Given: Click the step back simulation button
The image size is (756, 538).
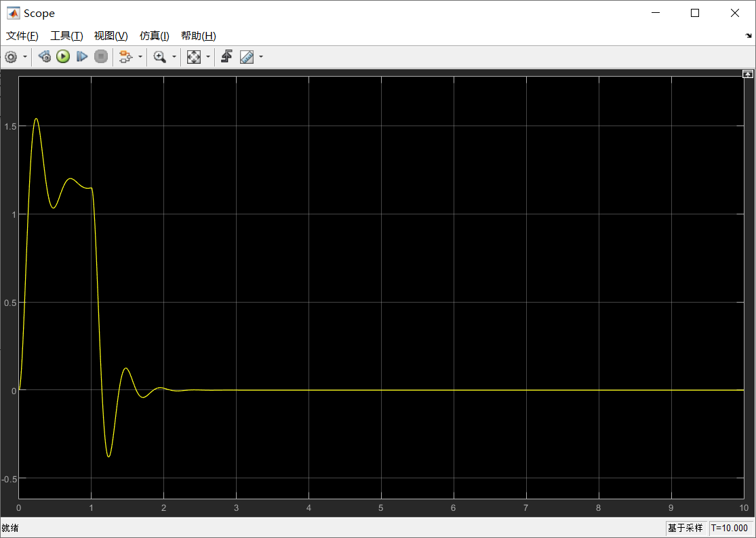Looking at the screenshot, I should tap(45, 57).
